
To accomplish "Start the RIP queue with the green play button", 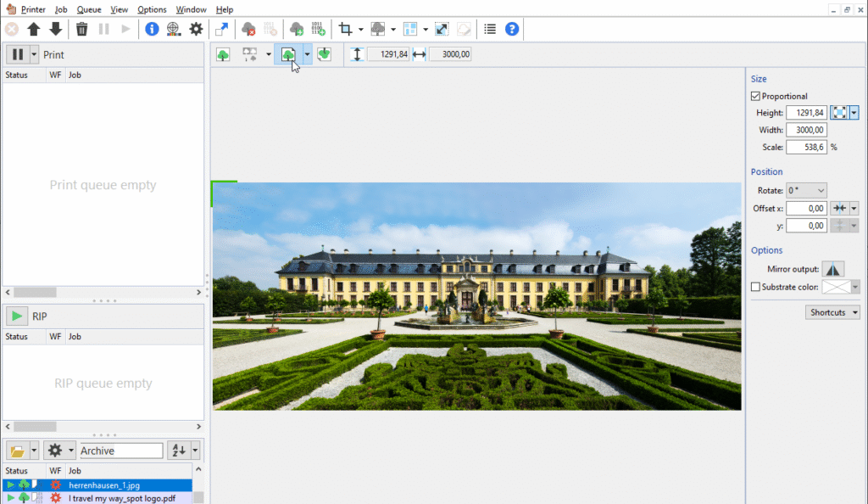I will 17,316.
